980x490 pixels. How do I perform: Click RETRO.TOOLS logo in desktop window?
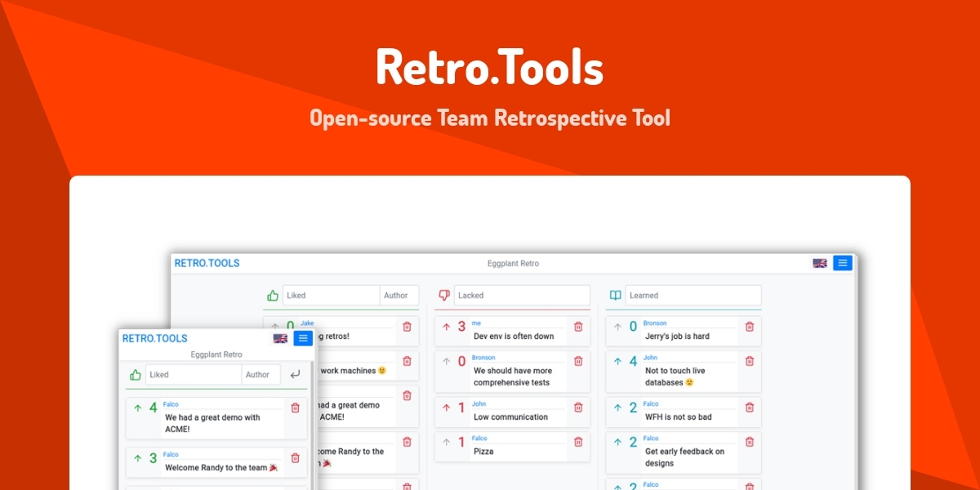coord(207,263)
